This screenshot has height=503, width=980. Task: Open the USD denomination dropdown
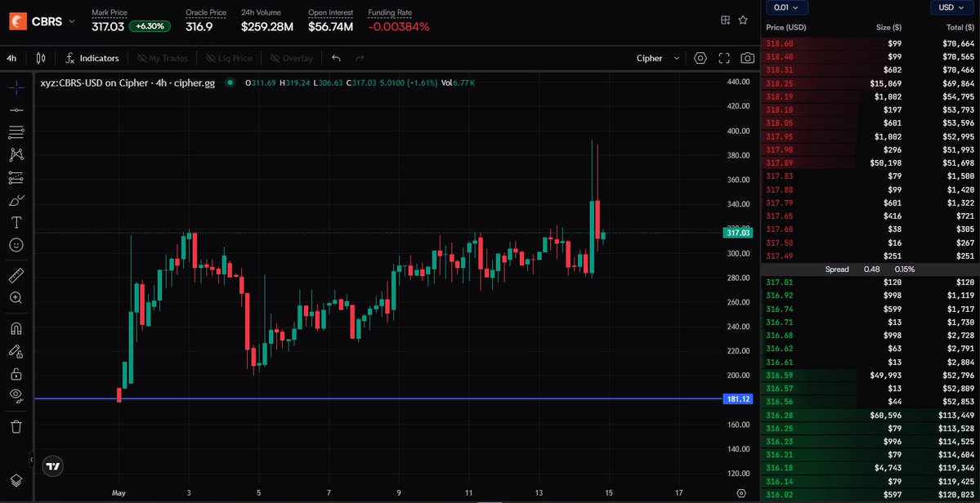pyautogui.click(x=951, y=7)
